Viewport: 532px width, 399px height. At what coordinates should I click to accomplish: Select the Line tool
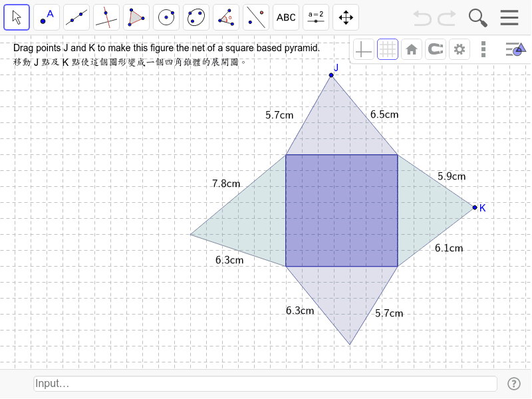[76, 17]
